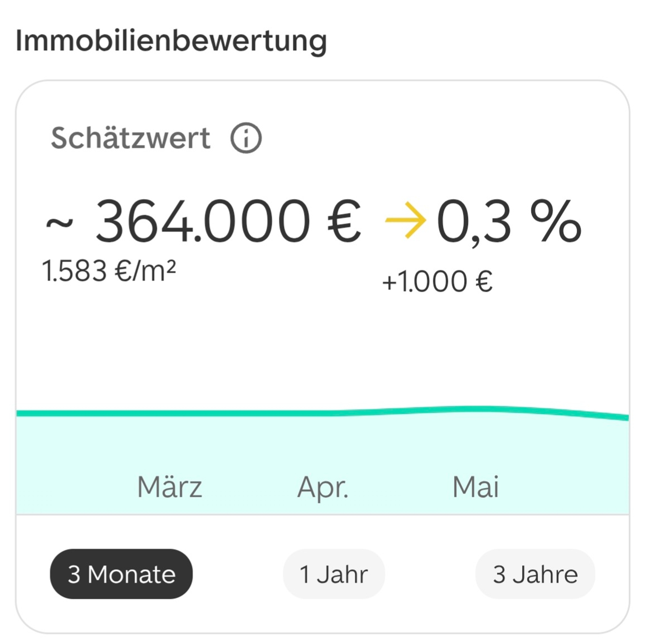
Task: Select the Apr. axis label
Action: tap(322, 488)
